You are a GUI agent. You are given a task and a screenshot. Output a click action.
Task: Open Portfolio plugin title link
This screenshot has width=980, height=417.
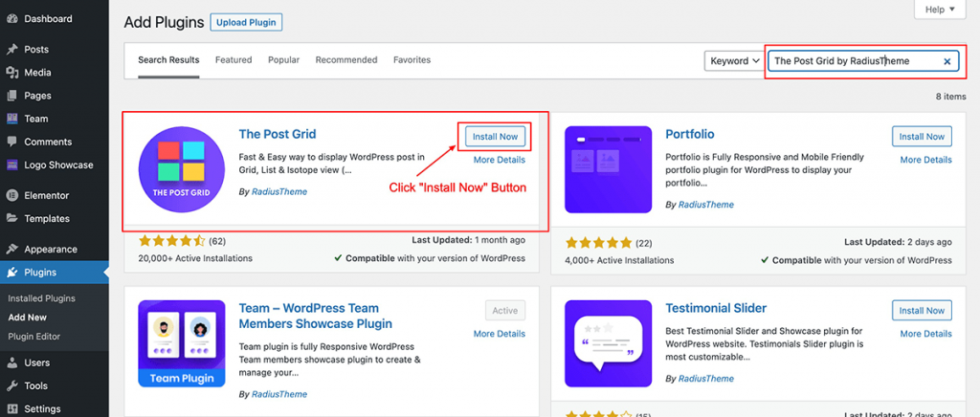tap(690, 134)
